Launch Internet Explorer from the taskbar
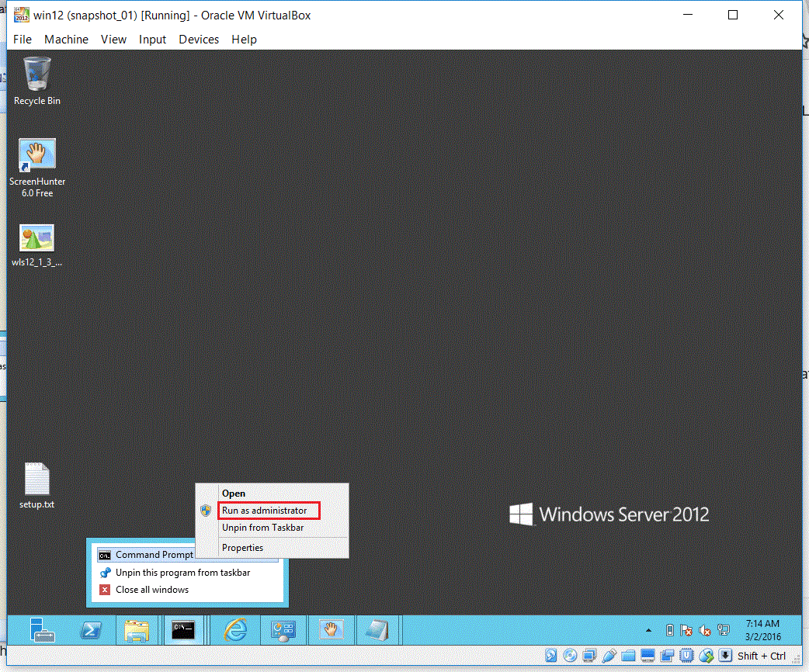This screenshot has height=672, width=809. pos(234,630)
